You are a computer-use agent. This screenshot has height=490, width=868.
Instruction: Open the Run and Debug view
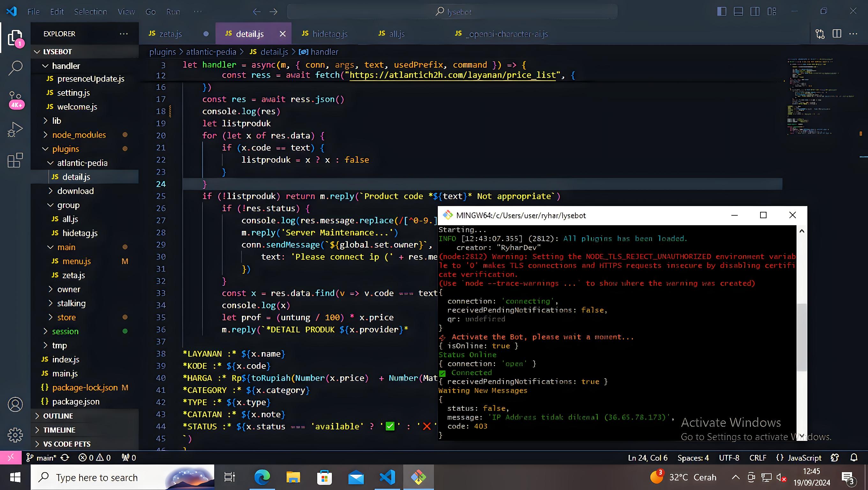[x=15, y=129]
